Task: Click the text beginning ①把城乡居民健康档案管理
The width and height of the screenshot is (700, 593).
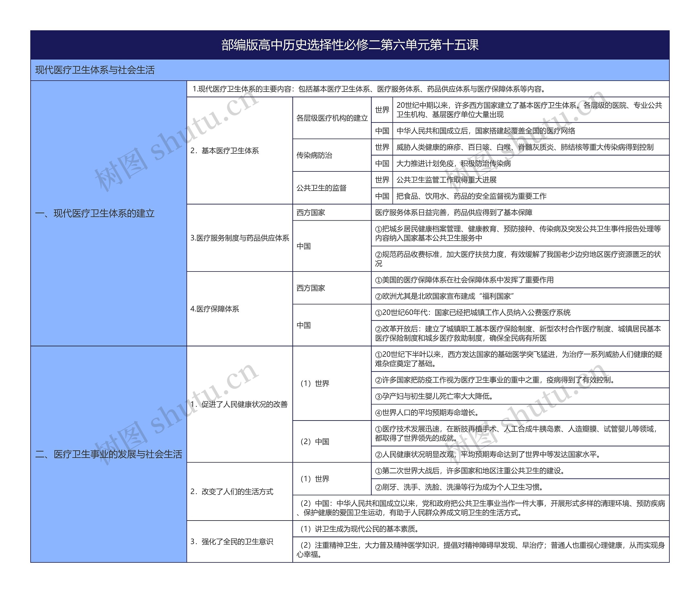Action: point(518,233)
